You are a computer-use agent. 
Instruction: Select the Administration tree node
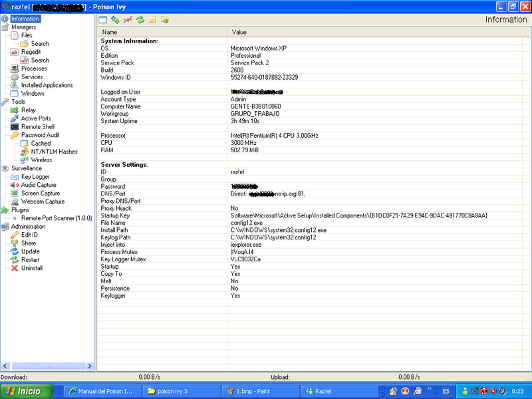point(28,227)
